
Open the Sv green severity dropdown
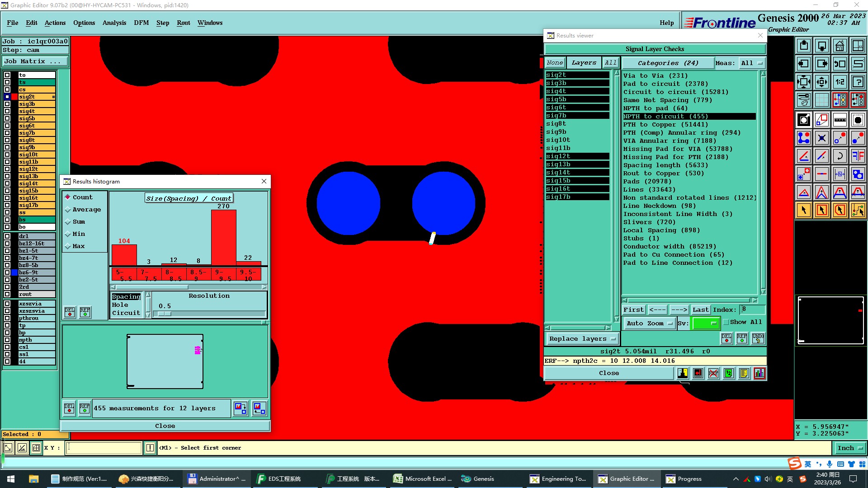tap(705, 324)
